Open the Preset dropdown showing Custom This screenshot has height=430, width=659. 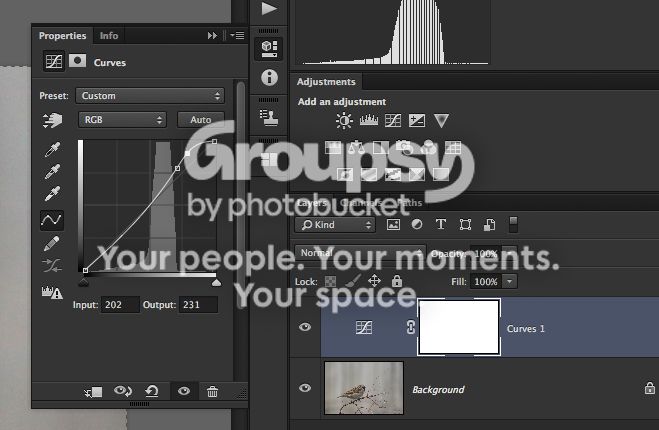pyautogui.click(x=150, y=96)
